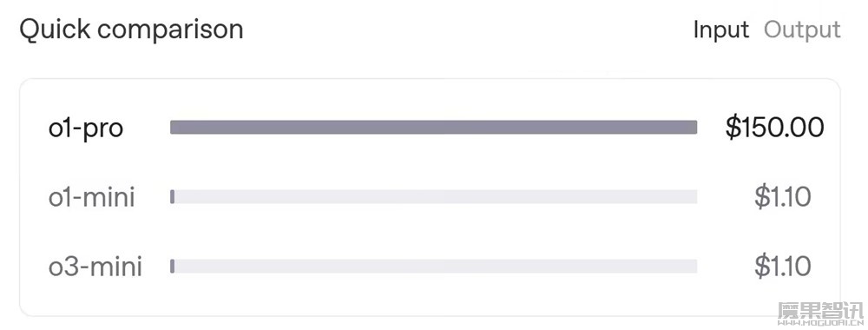Click the word "Quick" in the heading
Screen dimensions: 868x330
pos(55,30)
